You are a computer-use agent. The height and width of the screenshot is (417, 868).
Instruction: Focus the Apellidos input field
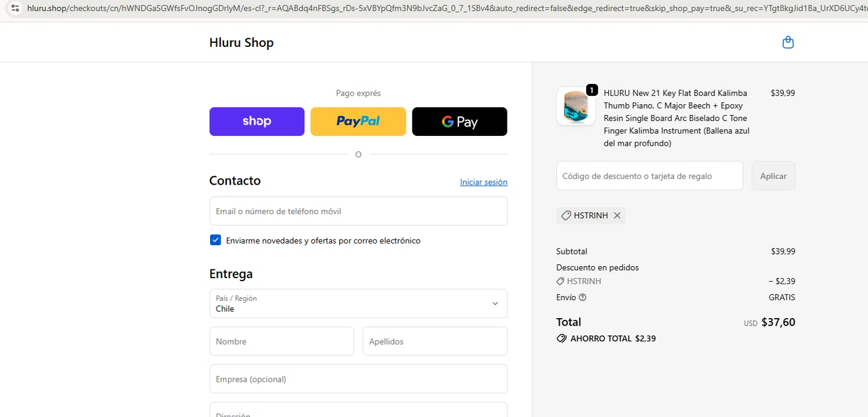point(435,341)
